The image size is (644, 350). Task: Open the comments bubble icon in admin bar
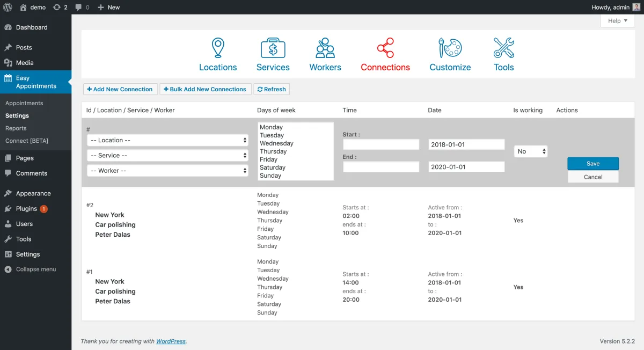[x=79, y=8]
